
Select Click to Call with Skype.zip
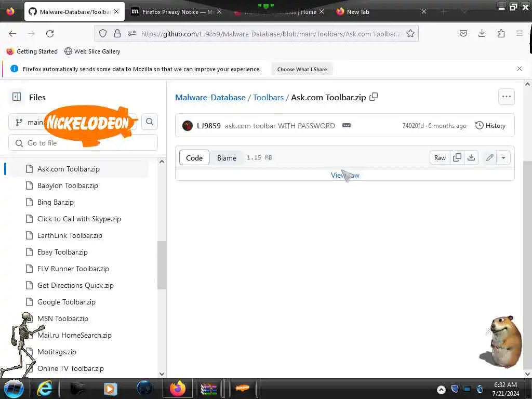(78, 219)
